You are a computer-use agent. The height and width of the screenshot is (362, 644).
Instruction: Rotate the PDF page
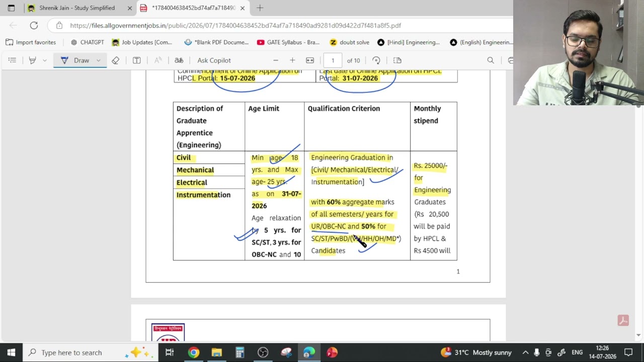[376, 60]
